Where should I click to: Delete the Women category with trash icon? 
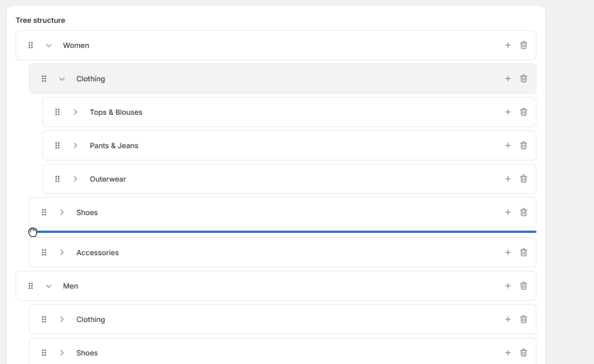point(523,45)
